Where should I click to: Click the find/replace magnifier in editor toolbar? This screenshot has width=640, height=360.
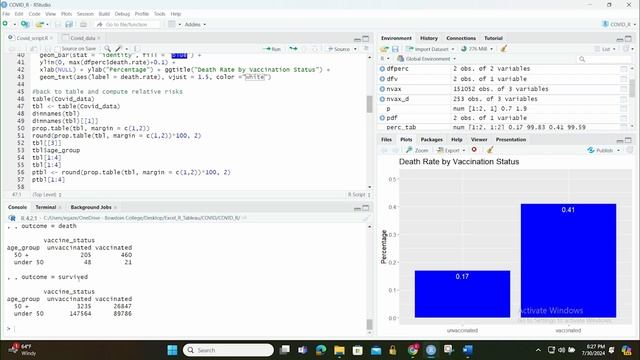[x=107, y=49]
